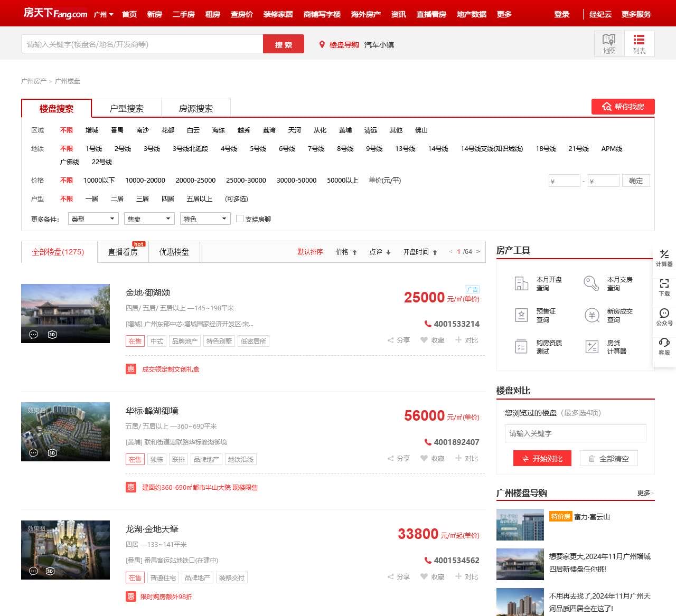Focus the keyword search input

pyautogui.click(x=142, y=44)
